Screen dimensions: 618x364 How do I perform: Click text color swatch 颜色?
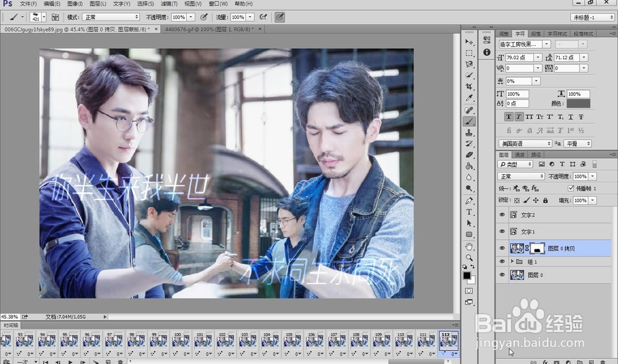[578, 104]
